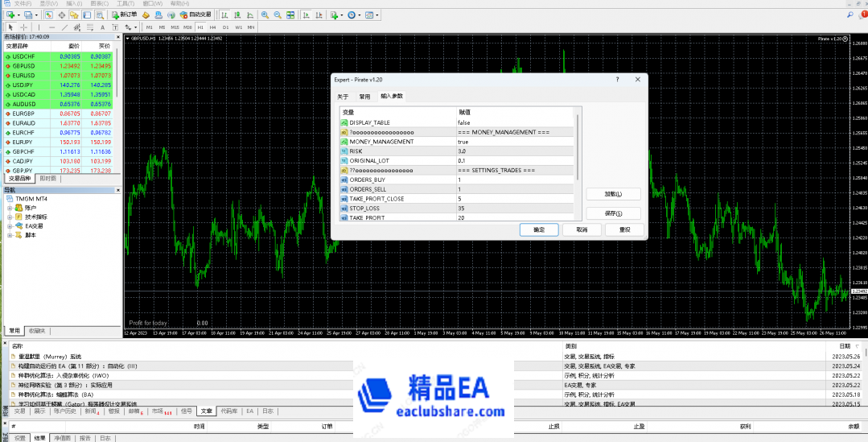Click the MONEY_MANAGEMENT true value cell
This screenshot has height=442, width=868.
tap(515, 142)
